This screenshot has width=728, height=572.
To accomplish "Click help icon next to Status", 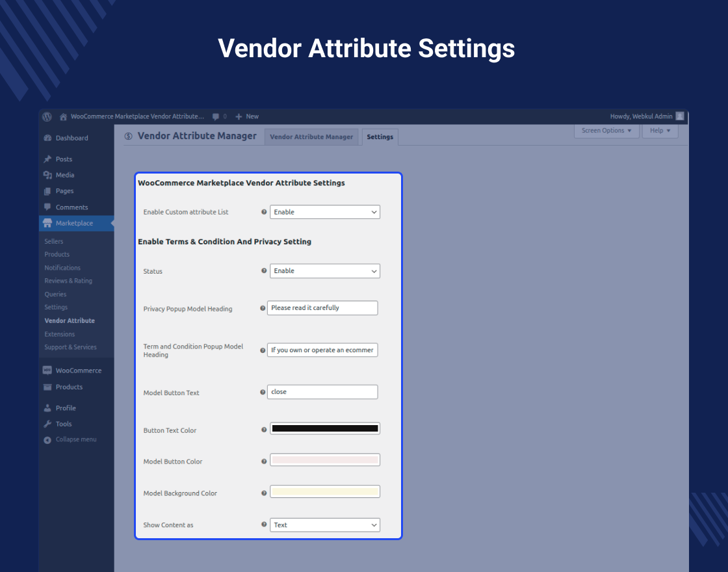I will point(264,270).
